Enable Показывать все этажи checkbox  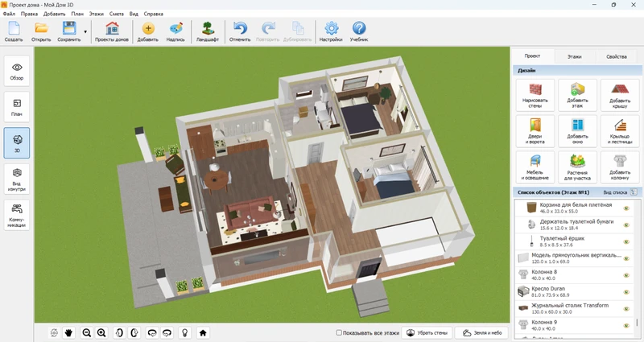tap(339, 332)
